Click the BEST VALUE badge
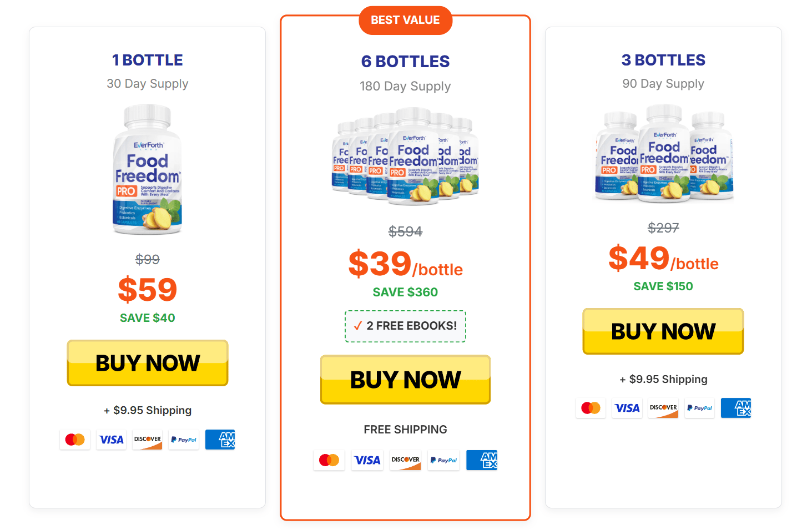 click(405, 20)
